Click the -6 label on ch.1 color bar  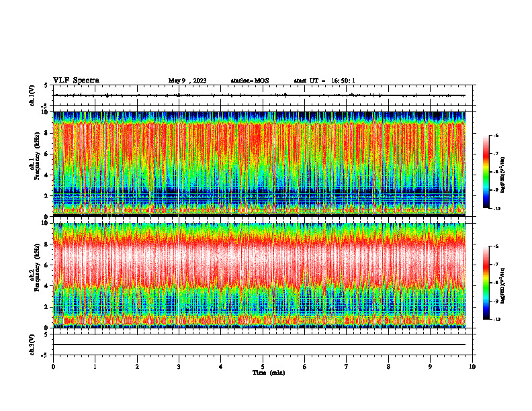pos(496,135)
